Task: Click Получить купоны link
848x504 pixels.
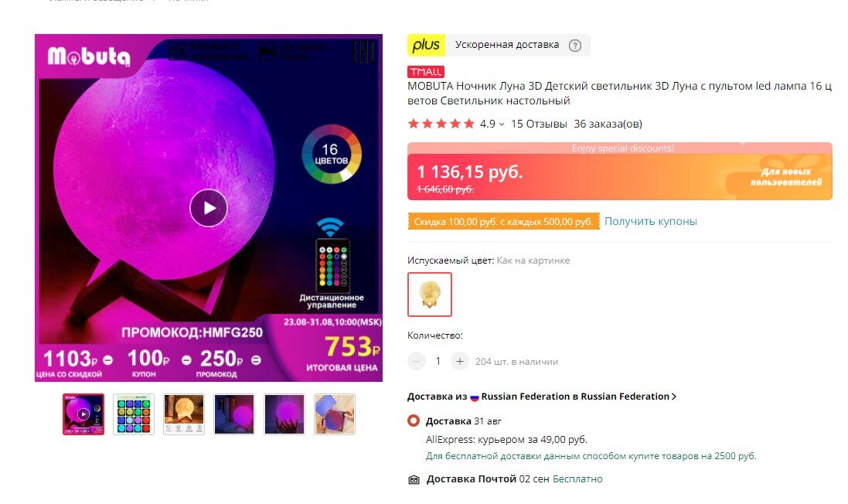Action: 651,221
